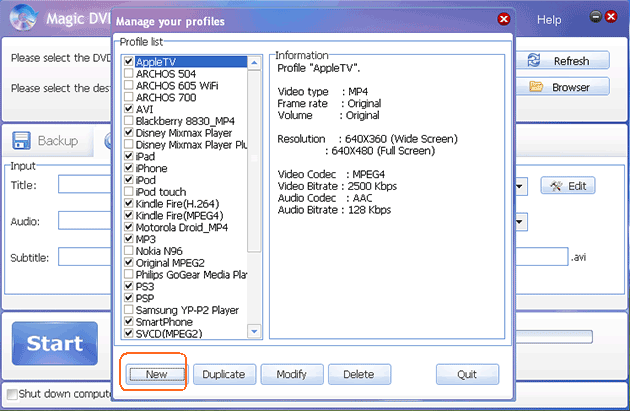This screenshot has width=630, height=411.
Task: Select the SmartPhone profile entry
Action: pos(164,321)
